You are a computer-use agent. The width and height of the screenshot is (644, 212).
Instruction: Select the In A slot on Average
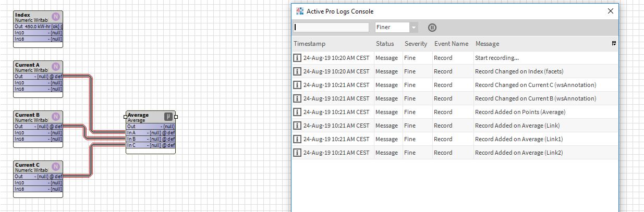point(151,133)
